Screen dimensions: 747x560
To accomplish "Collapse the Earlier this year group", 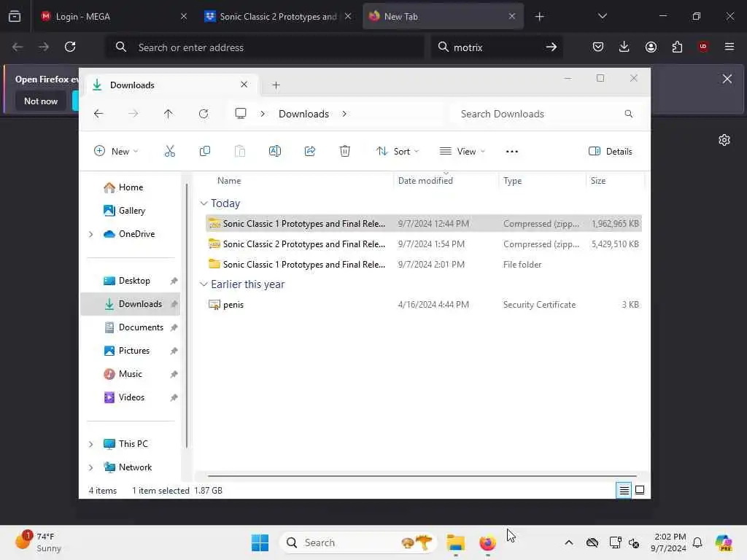I will [x=204, y=284].
